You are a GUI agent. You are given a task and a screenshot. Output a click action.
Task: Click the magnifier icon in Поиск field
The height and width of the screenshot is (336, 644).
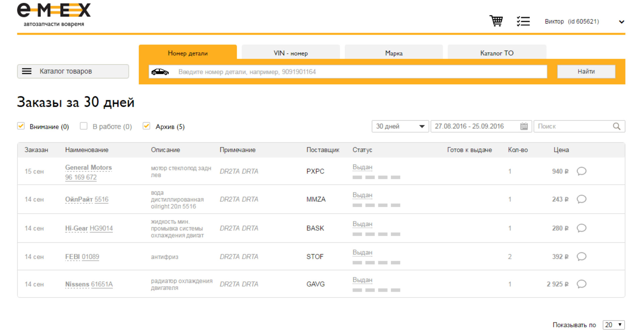[x=616, y=127]
